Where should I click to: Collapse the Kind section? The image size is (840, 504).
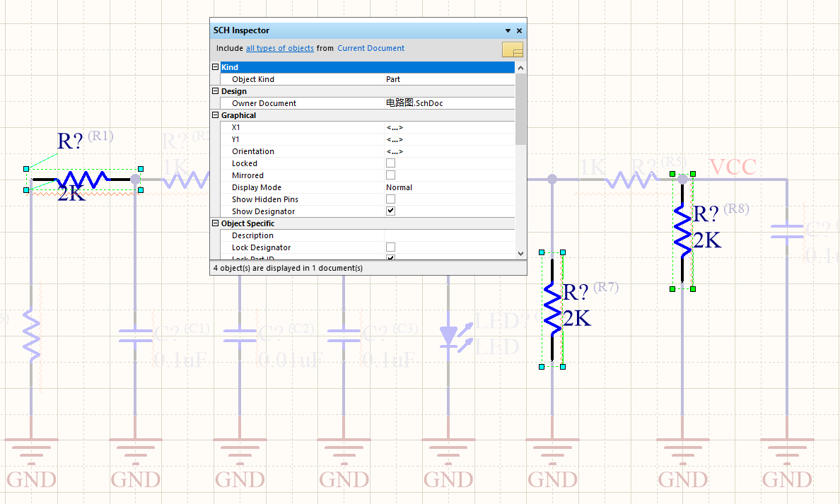[216, 67]
